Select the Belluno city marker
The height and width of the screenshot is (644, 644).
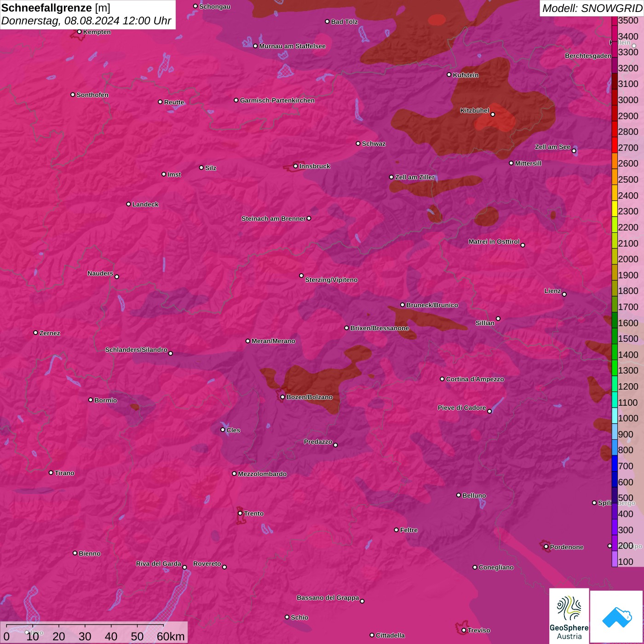(459, 495)
